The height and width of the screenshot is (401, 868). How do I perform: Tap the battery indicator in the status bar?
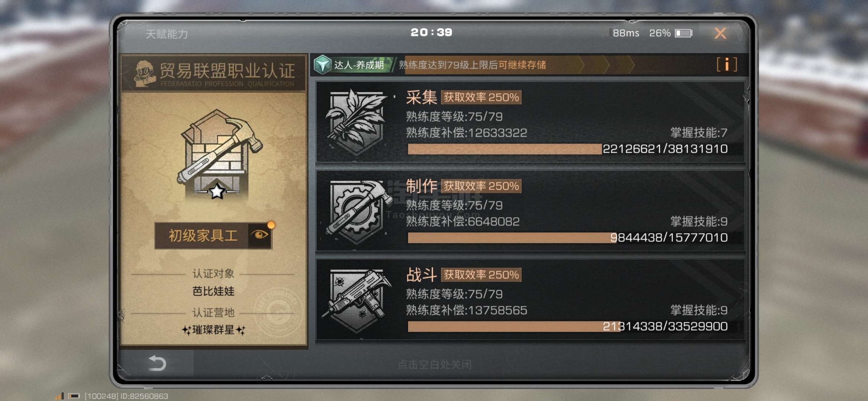(683, 33)
